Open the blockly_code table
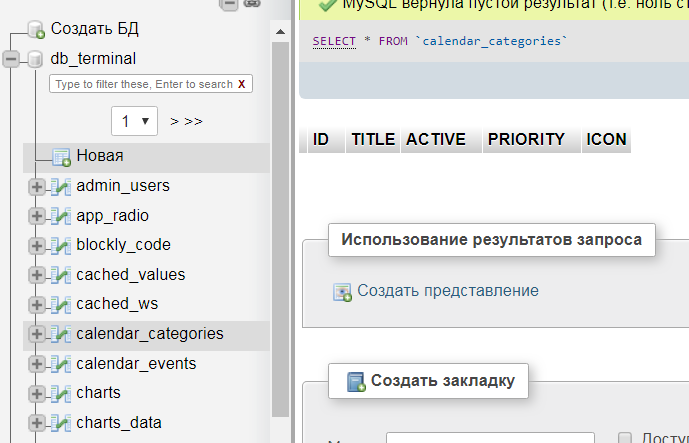Screen dimensions: 689x443 pyautogui.click(x=123, y=245)
